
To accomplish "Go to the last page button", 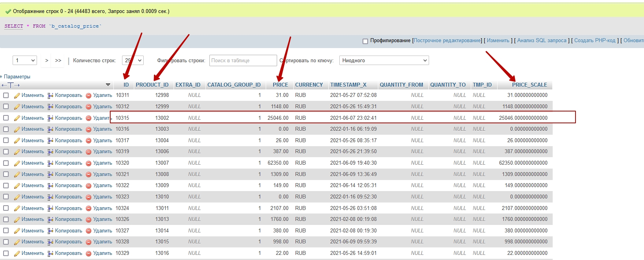I will point(58,60).
